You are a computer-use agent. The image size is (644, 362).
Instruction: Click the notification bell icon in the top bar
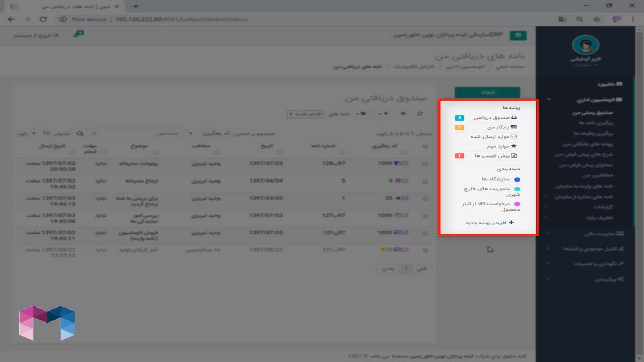click(77, 35)
